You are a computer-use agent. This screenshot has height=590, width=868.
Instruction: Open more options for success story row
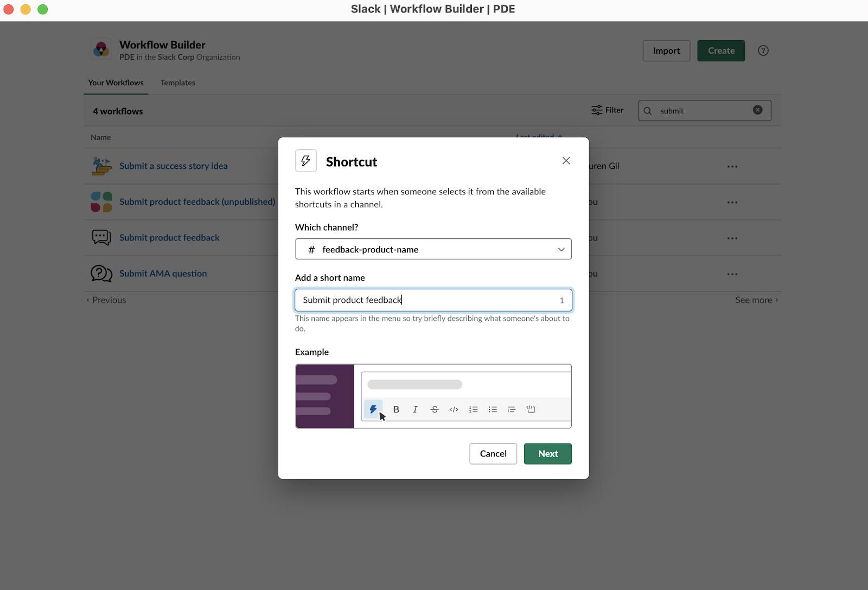pos(732,167)
